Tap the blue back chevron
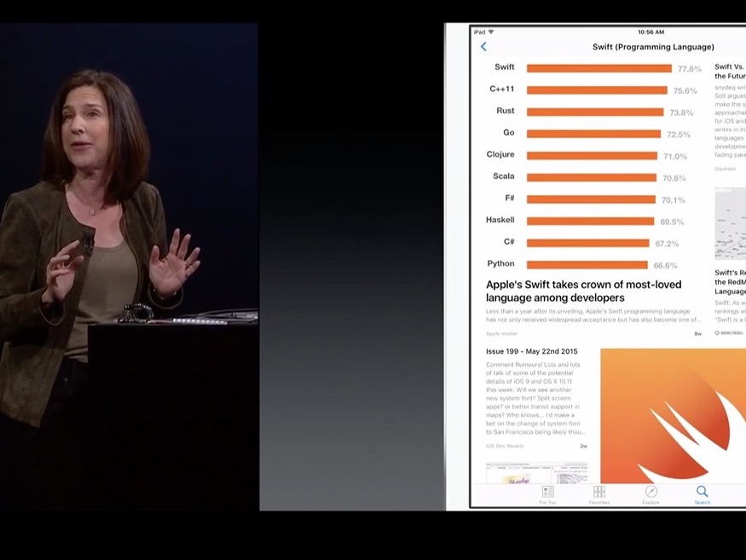The image size is (746, 560). point(483,47)
